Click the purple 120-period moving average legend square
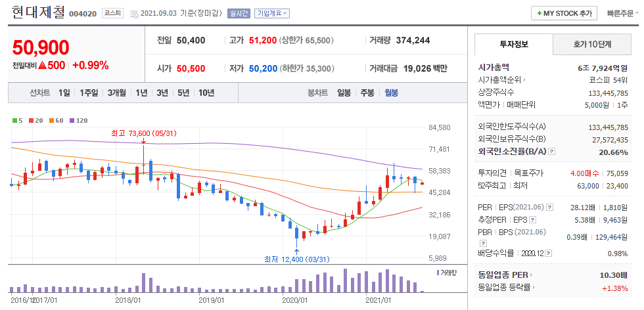This screenshot has width=644, height=310. pyautogui.click(x=72, y=121)
